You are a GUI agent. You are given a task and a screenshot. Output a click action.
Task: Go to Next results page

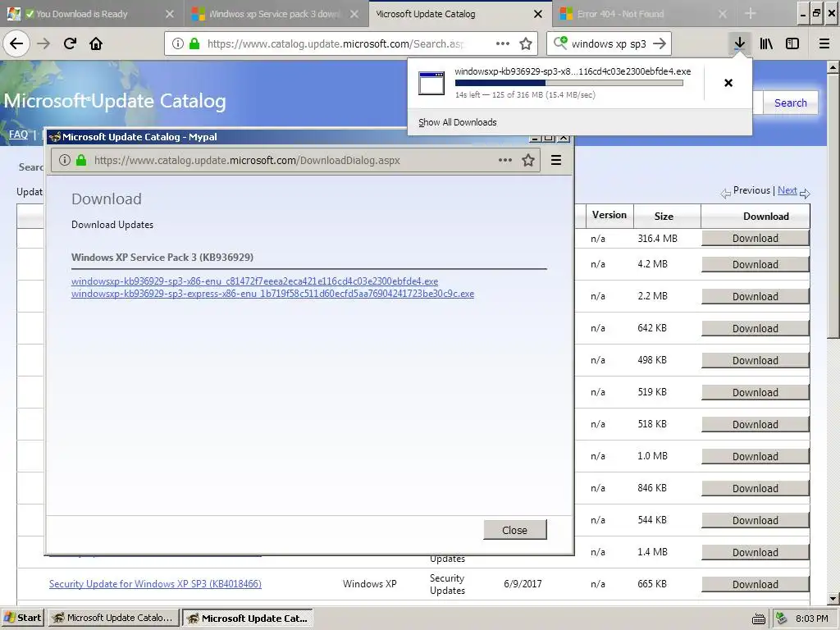click(787, 190)
